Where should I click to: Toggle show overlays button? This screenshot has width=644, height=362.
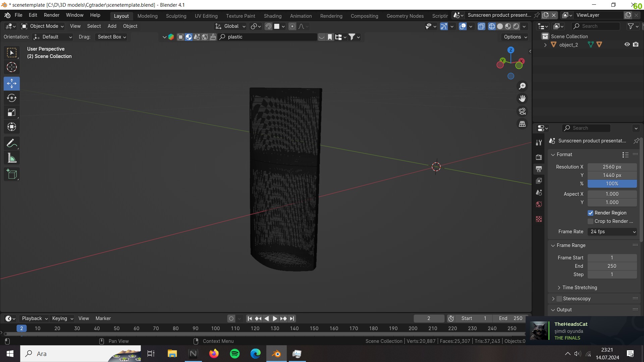(463, 26)
